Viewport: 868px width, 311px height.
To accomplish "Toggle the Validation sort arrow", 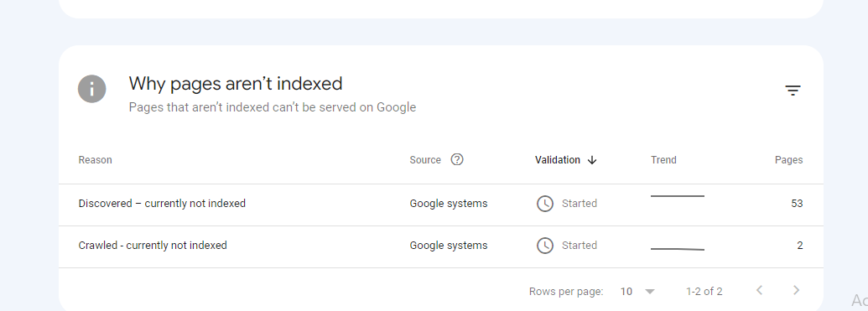I will [592, 160].
